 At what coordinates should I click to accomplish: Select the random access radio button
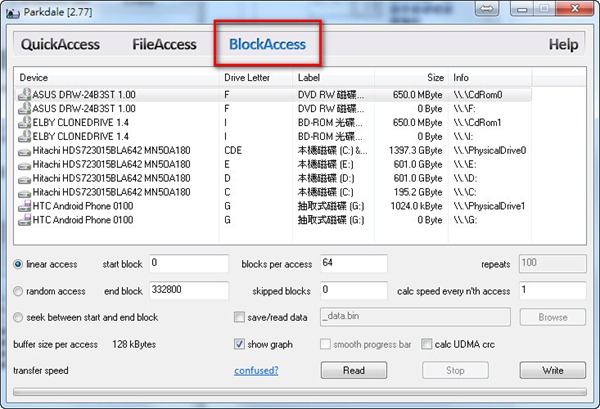[x=18, y=291]
